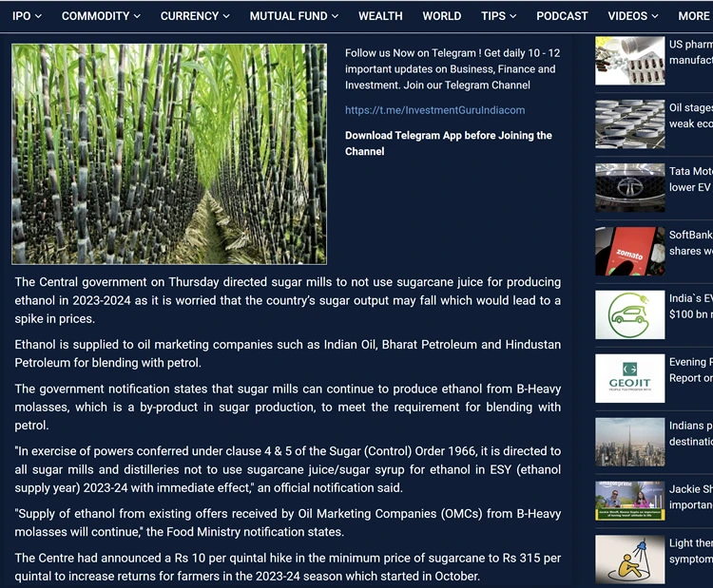Screen dimensions: 713x588
Task: Open the light therapy illustration thumbnail
Action: [629, 560]
